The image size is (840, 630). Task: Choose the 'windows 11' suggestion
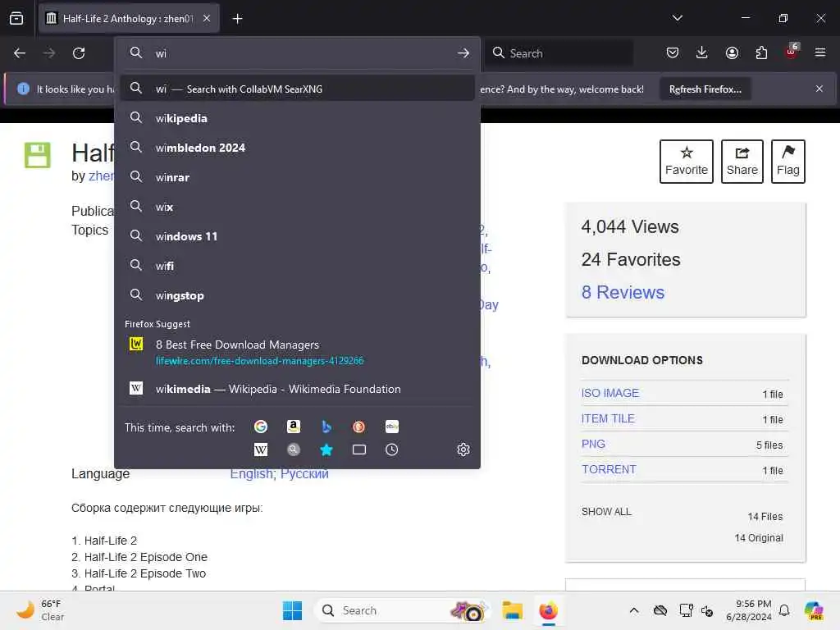click(x=297, y=236)
